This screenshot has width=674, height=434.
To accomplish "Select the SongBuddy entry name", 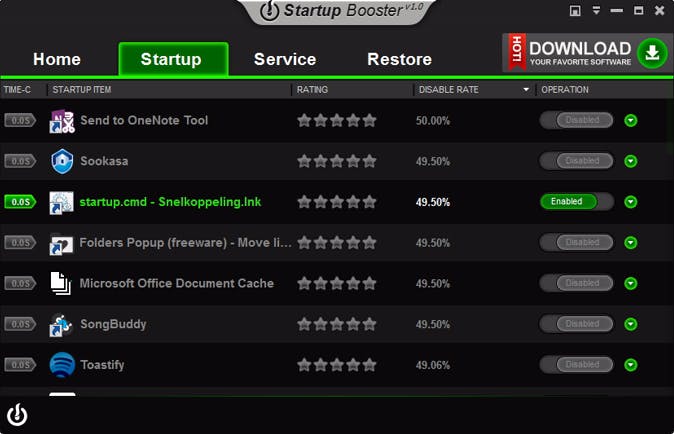I will pyautogui.click(x=113, y=324).
